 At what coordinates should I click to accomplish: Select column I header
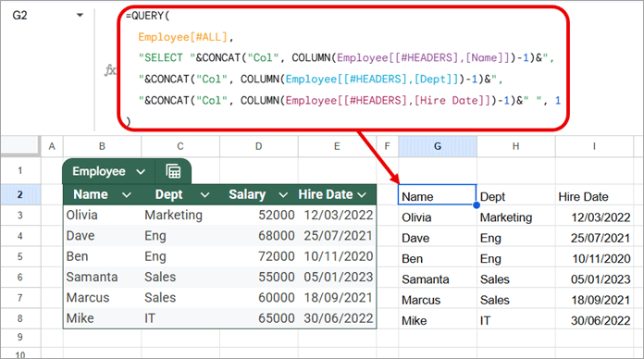click(x=594, y=146)
